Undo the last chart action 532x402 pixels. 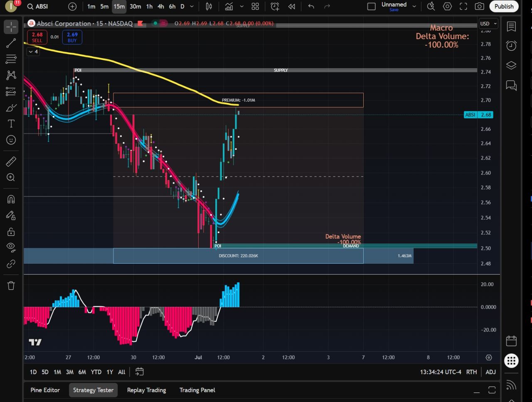click(x=311, y=6)
